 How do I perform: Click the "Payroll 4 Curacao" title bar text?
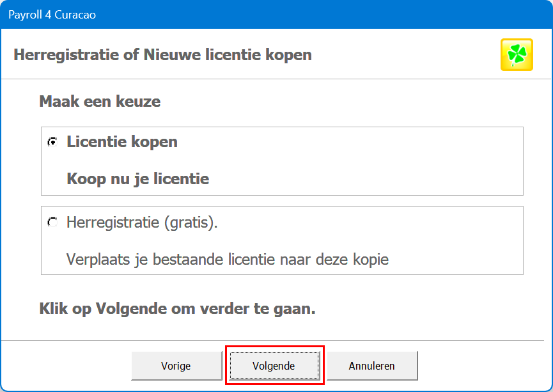(x=52, y=14)
